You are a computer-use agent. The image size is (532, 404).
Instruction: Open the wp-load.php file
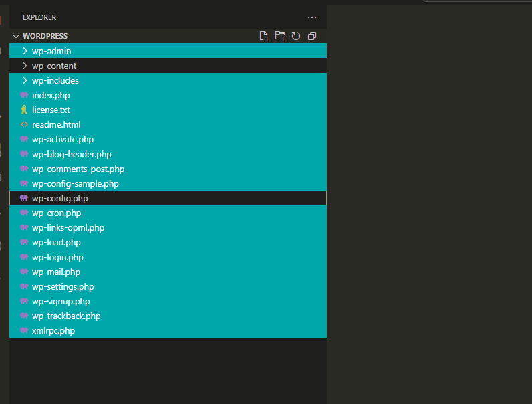[56, 242]
